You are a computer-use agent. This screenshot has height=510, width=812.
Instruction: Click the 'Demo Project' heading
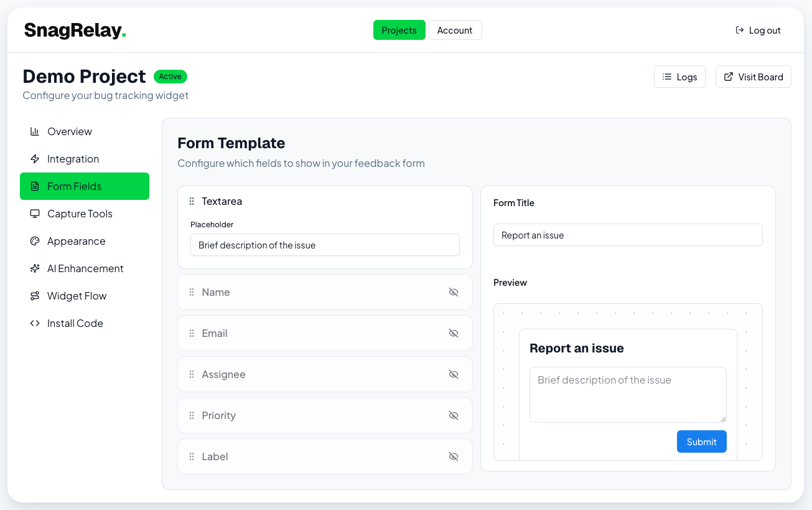tap(84, 76)
